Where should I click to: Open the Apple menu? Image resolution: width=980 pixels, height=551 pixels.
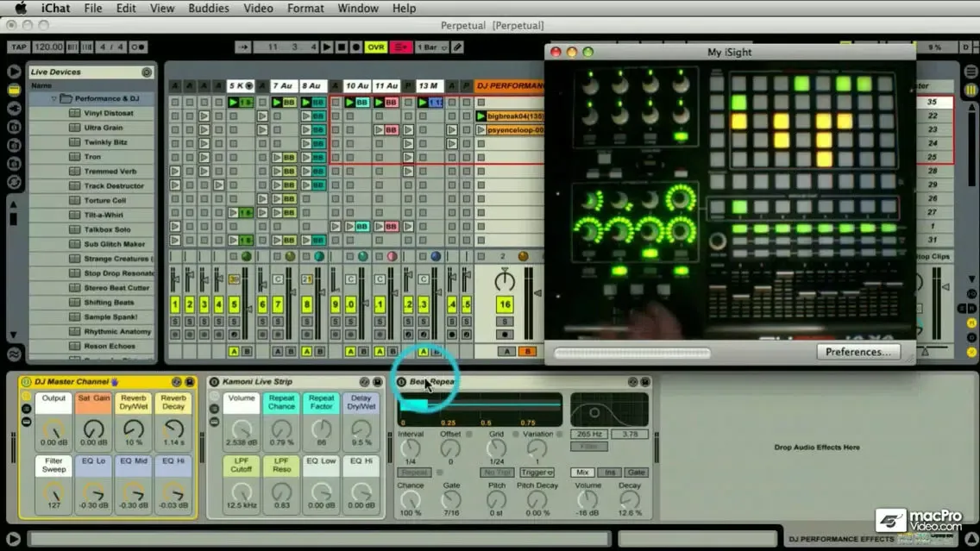(x=21, y=8)
